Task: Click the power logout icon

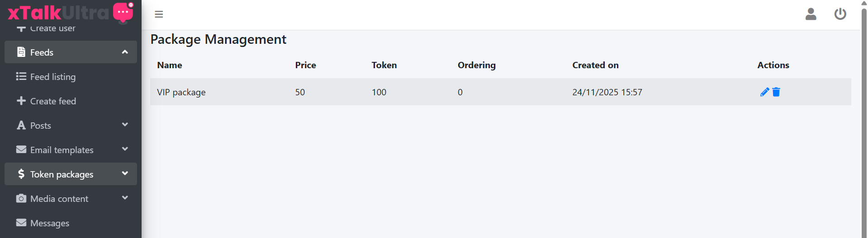Action: tap(840, 14)
